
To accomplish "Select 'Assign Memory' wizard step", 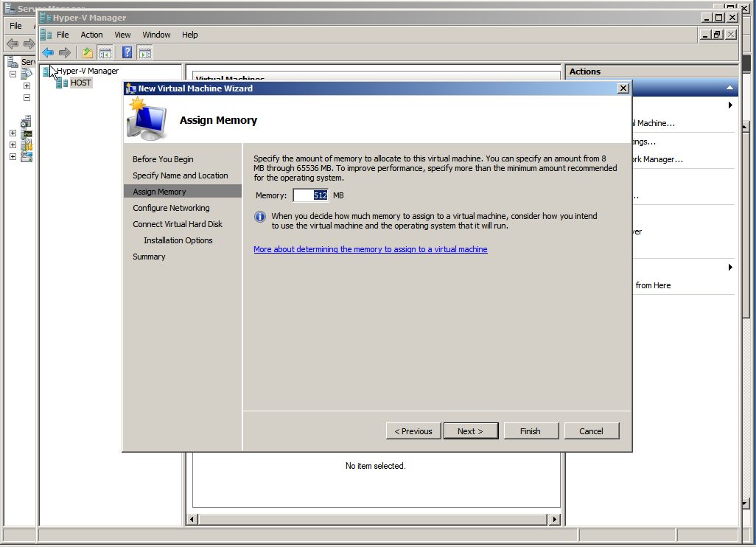I will click(x=183, y=192).
